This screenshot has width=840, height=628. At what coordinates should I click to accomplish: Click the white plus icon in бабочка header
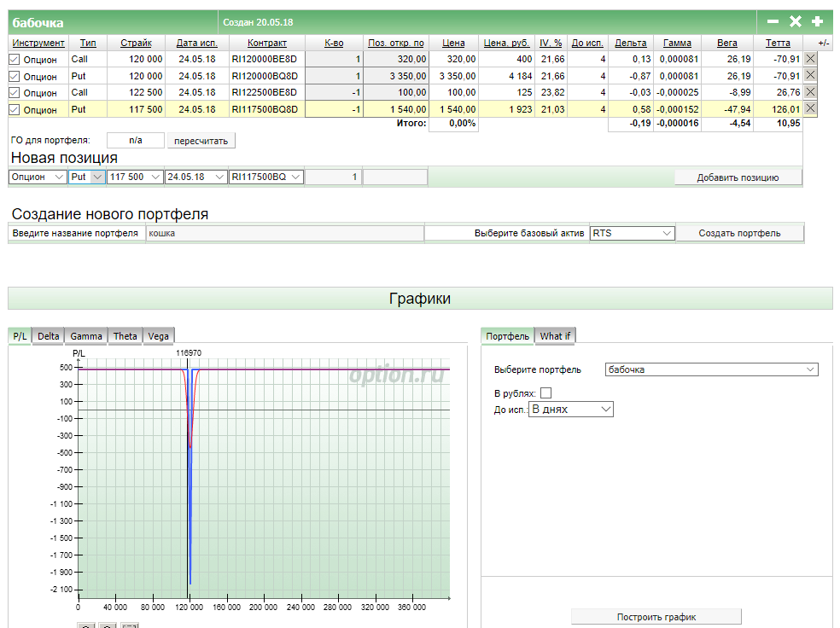click(817, 21)
